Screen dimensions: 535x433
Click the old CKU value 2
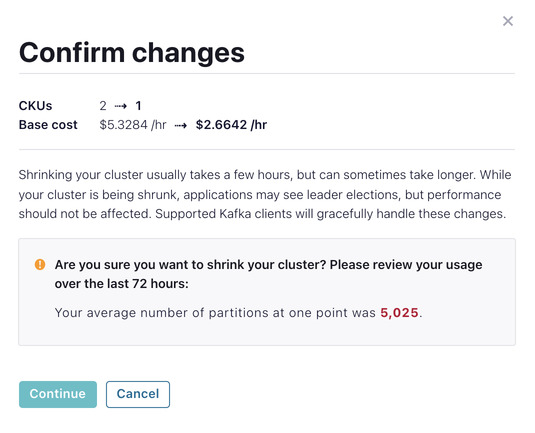point(103,106)
